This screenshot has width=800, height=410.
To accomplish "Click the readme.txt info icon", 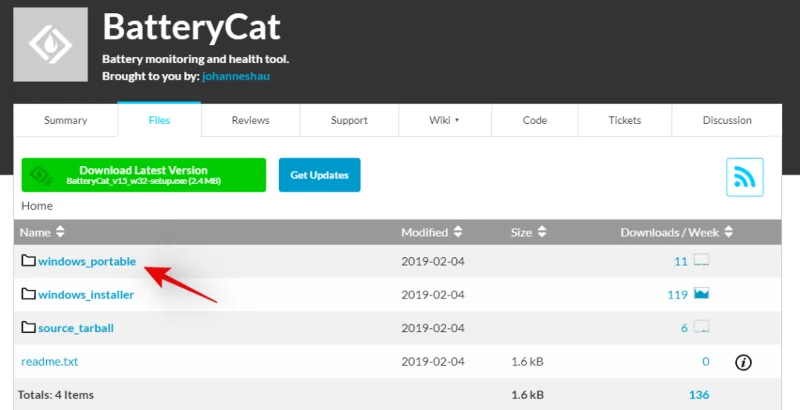I will pos(743,362).
